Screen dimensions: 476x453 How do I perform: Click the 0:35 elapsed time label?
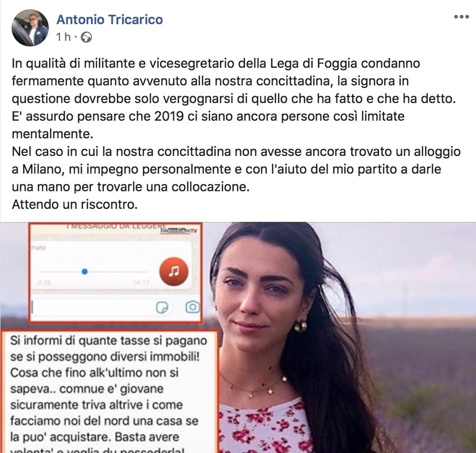(x=45, y=283)
